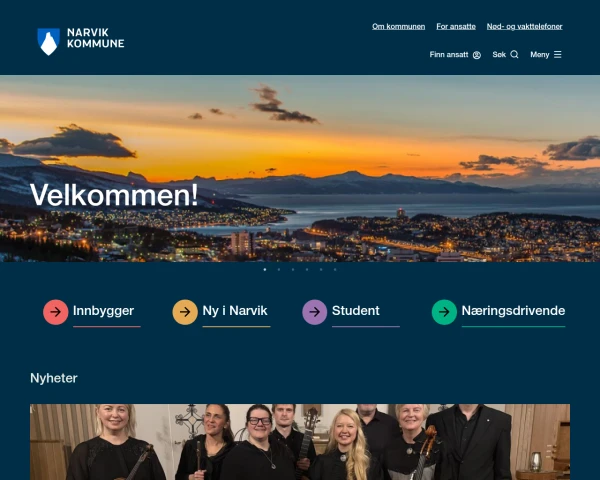Select the second carousel dot indicator
This screenshot has width=600, height=480.
(279, 269)
